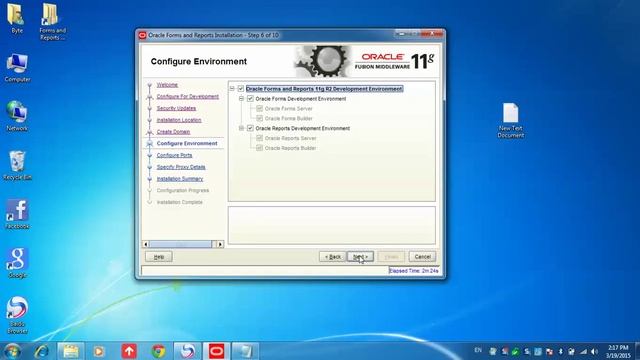Select the Baidu Browser desktop shortcut
Image resolution: width=640 pixels, height=360 pixels.
coord(17,315)
